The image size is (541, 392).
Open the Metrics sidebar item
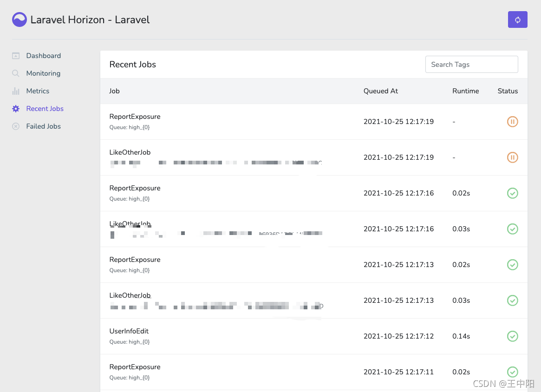(38, 91)
